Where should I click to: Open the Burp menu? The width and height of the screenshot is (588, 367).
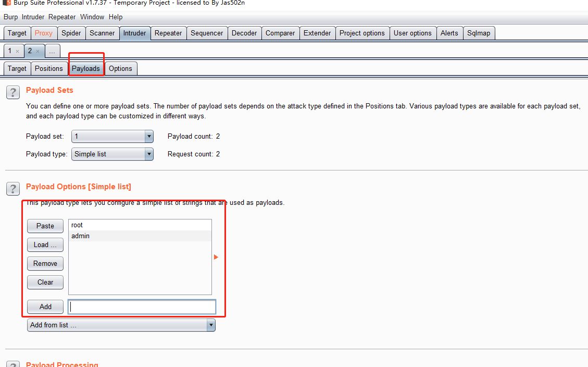coord(10,17)
